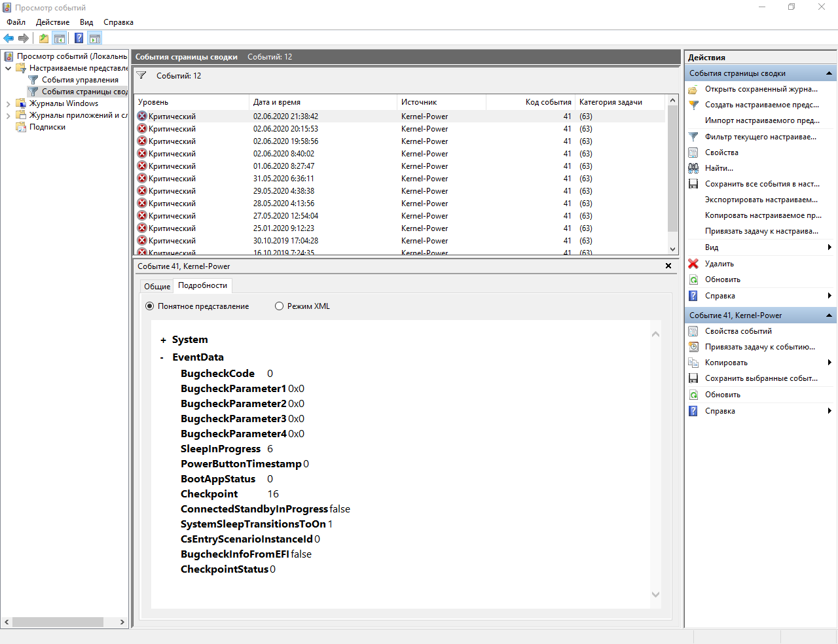Open the blue Help toolbar icon
The image size is (838, 644).
click(x=79, y=38)
